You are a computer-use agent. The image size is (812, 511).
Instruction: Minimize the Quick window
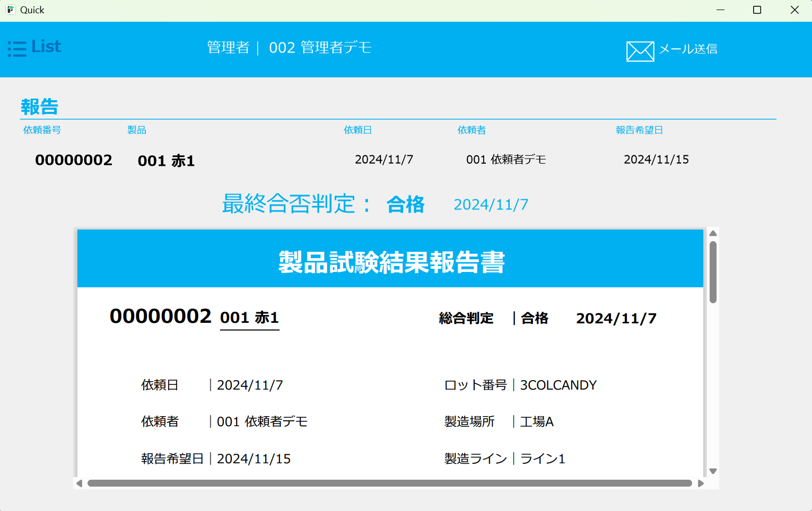(720, 10)
